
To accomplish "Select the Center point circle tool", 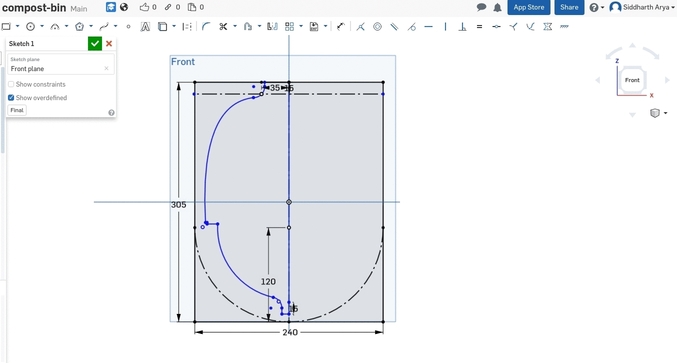I will click(x=30, y=27).
